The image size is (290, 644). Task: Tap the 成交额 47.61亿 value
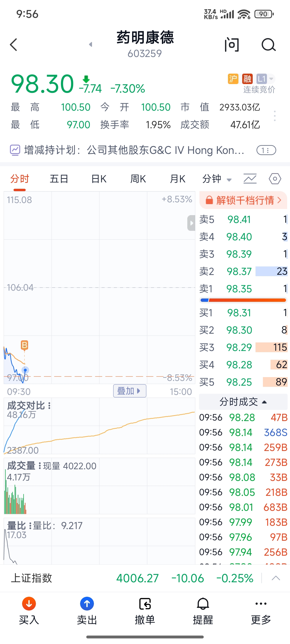[x=245, y=124]
